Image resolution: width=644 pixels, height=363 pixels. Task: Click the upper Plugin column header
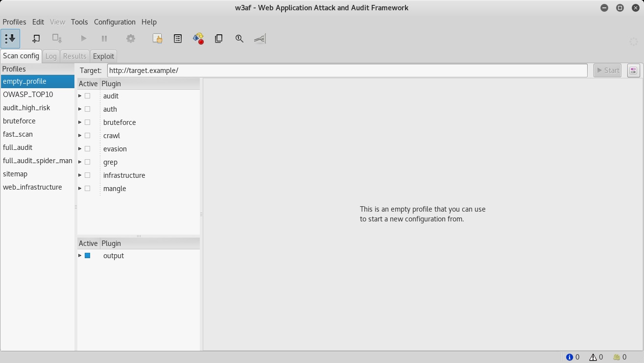pos(149,84)
